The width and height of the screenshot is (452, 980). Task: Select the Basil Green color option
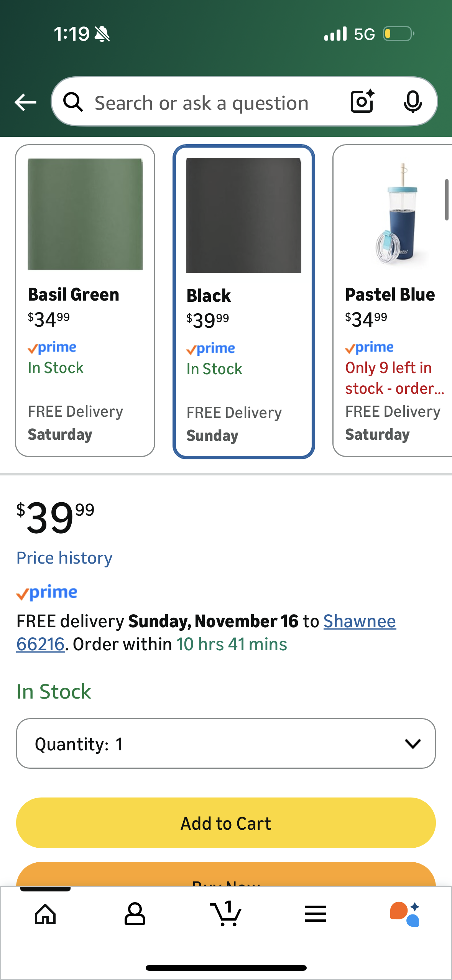pos(85,301)
